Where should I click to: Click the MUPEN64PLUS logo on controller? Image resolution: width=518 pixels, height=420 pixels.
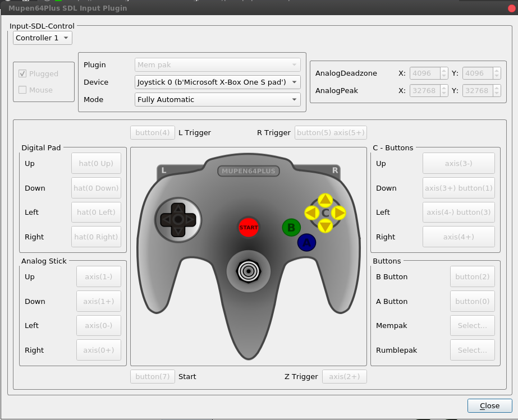point(249,171)
